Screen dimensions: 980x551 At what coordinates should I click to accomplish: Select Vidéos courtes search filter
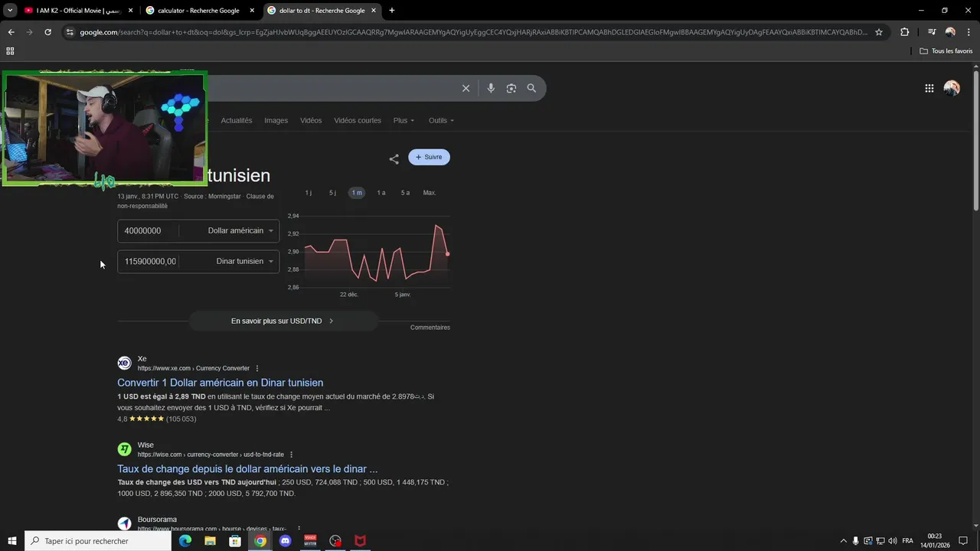point(358,121)
